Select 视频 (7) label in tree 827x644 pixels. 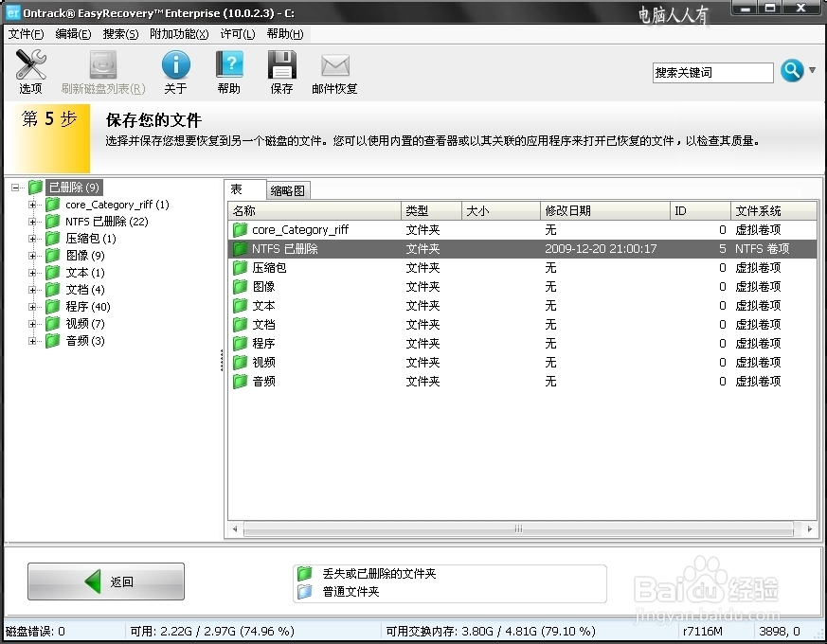85,323
